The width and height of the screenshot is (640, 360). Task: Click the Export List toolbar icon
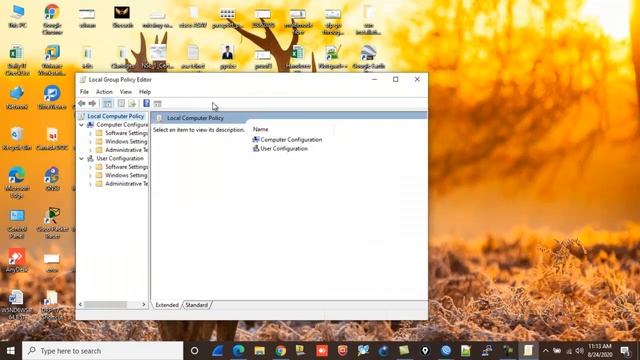(132, 104)
